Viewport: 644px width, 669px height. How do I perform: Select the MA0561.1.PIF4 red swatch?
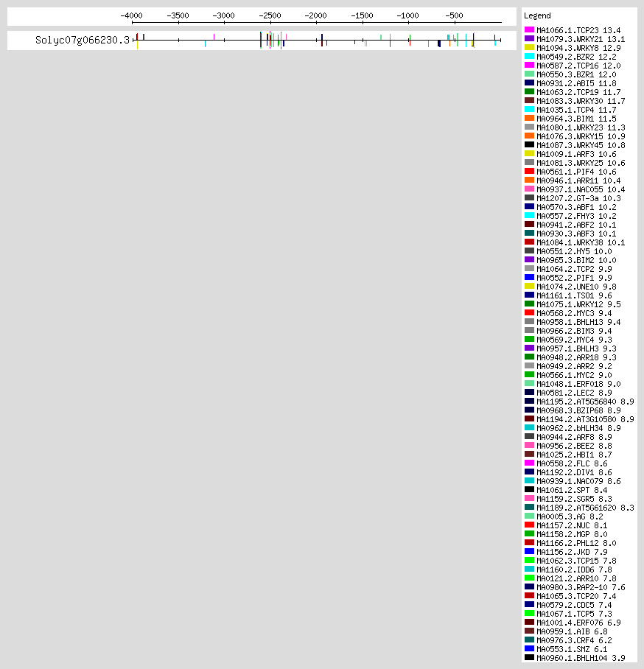click(529, 172)
